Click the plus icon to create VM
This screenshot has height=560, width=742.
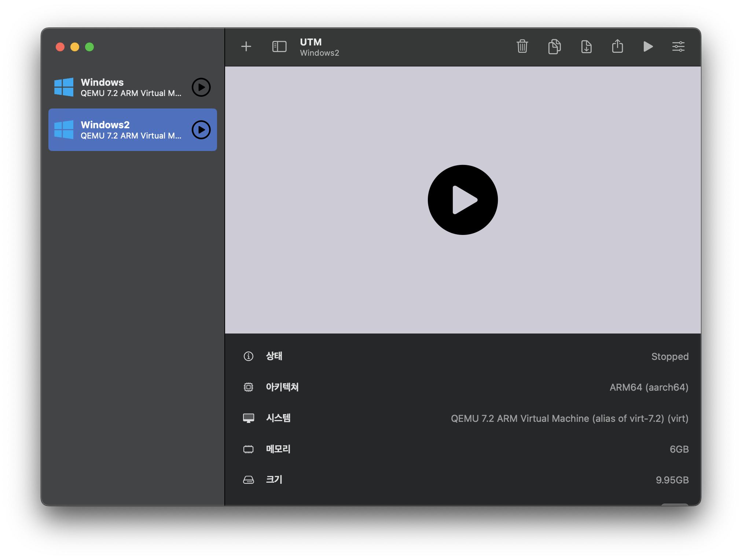246,47
